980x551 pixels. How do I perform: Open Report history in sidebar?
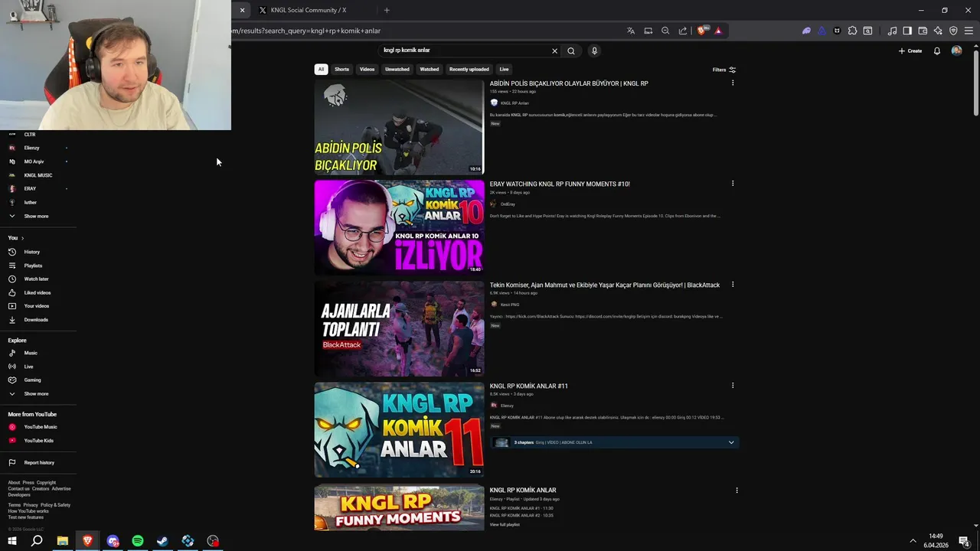39,462
